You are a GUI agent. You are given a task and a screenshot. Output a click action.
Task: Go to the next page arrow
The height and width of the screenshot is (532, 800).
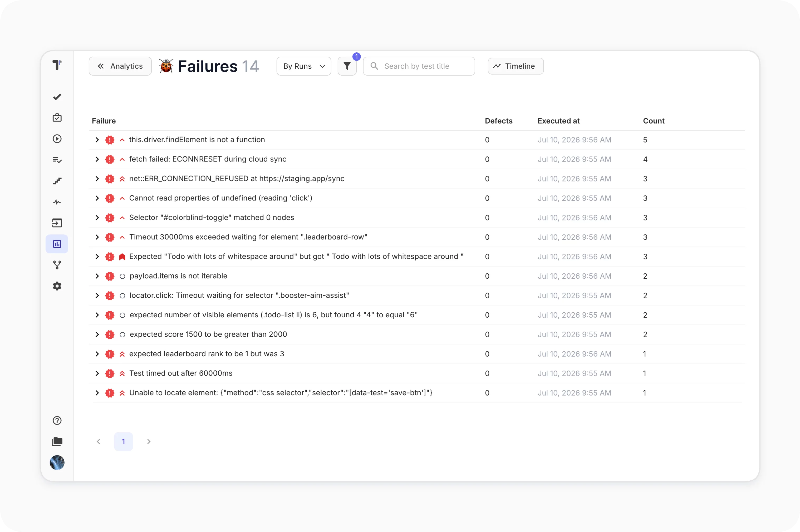pyautogui.click(x=149, y=441)
